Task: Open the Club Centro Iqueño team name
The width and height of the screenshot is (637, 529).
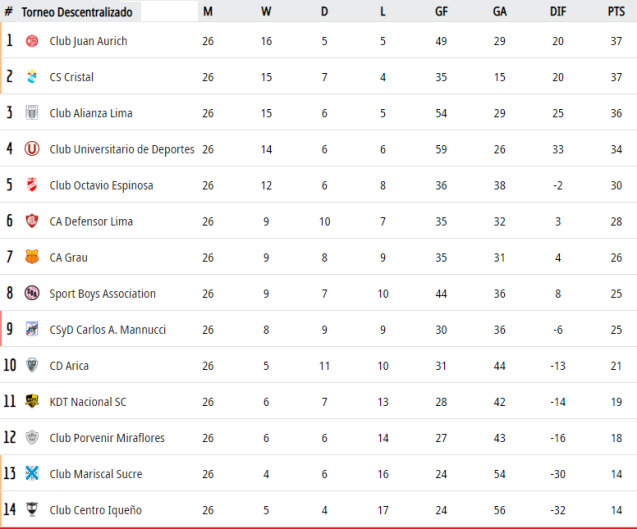Action: pyautogui.click(x=95, y=510)
